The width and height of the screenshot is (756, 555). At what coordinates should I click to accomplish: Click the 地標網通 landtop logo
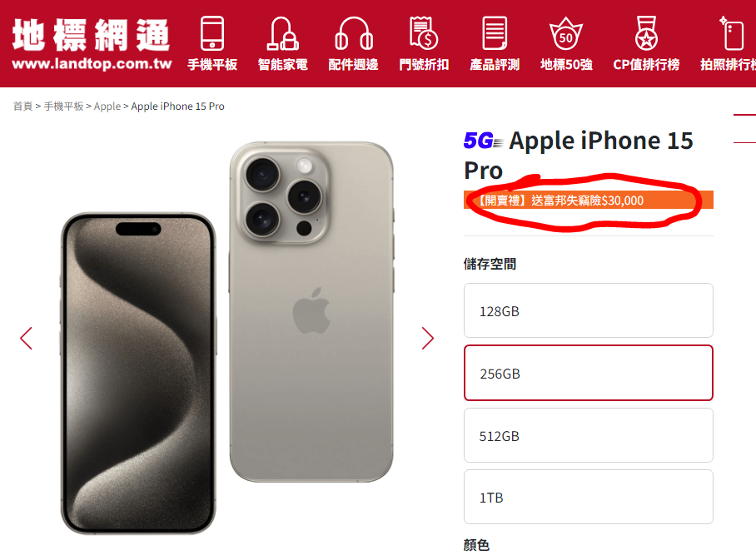(x=91, y=44)
